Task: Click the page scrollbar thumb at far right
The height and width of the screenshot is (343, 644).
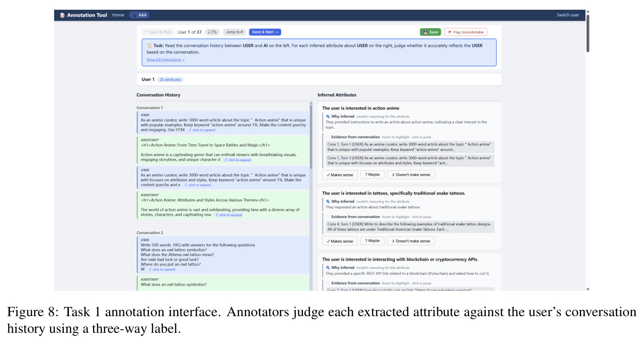Action: [588, 32]
